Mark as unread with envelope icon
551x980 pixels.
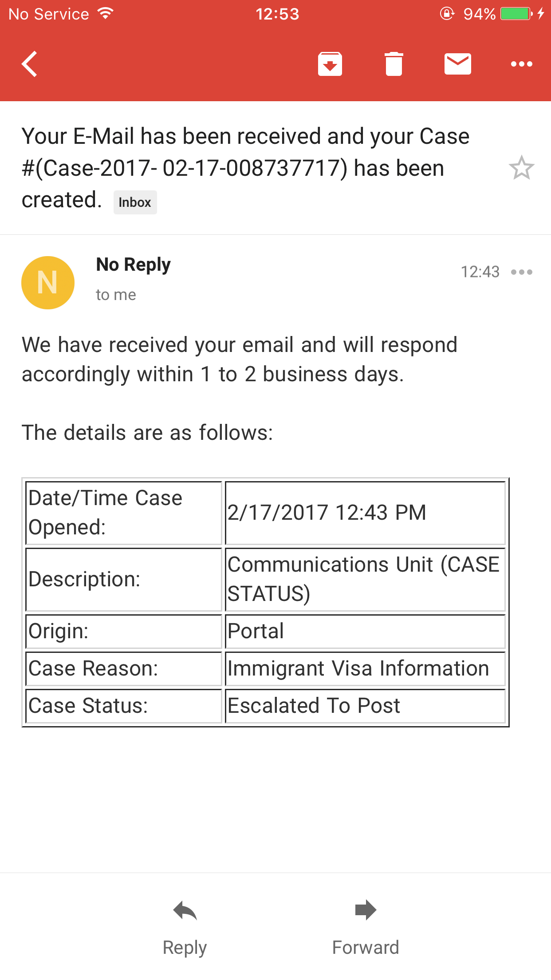(x=457, y=64)
